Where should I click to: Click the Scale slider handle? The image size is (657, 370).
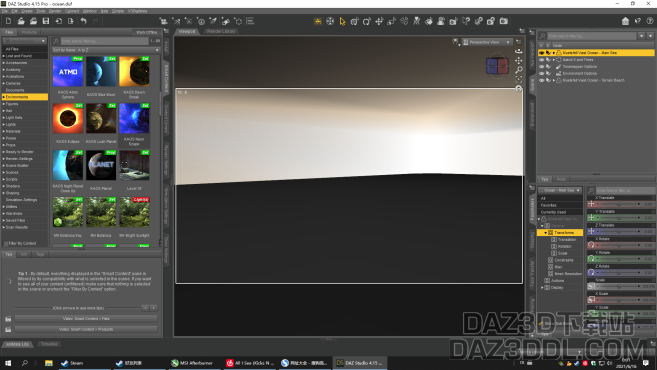[x=619, y=286]
